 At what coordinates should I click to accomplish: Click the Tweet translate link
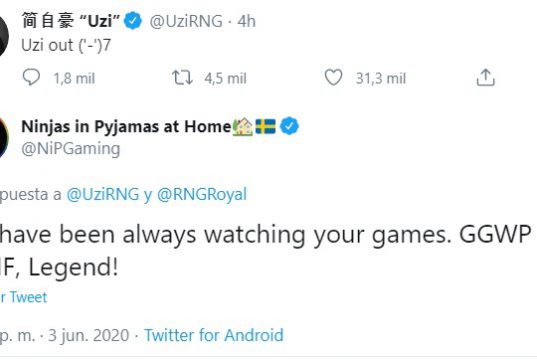click(x=24, y=297)
